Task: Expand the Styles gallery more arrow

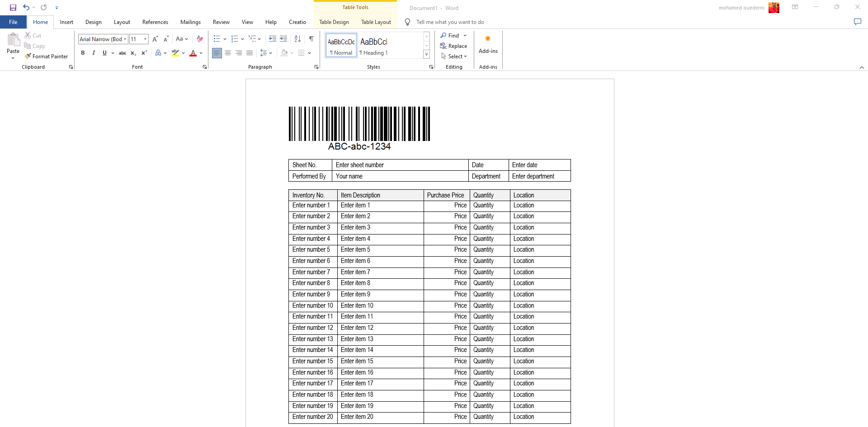Action: tap(426, 54)
